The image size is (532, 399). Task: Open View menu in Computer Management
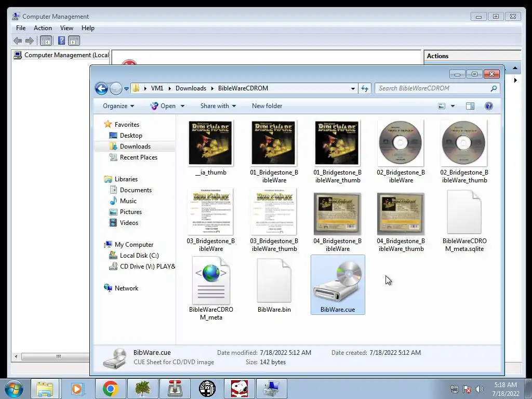coord(66,28)
